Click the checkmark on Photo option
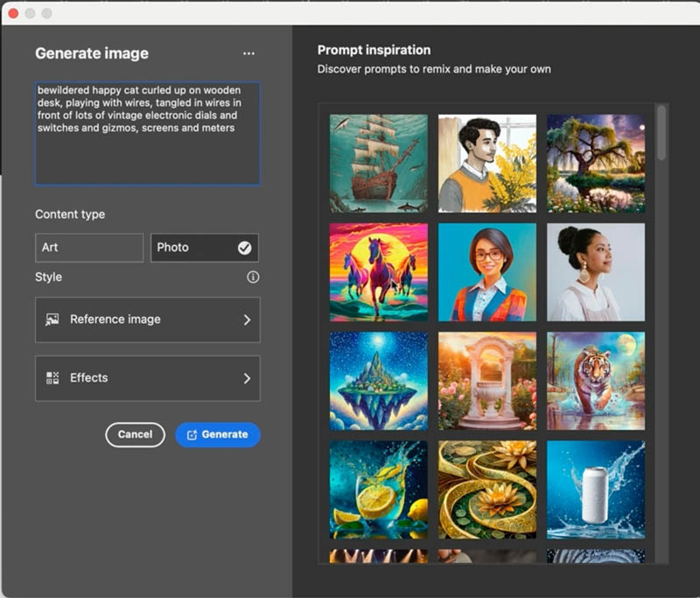Image resolution: width=700 pixels, height=598 pixels. pyautogui.click(x=245, y=248)
